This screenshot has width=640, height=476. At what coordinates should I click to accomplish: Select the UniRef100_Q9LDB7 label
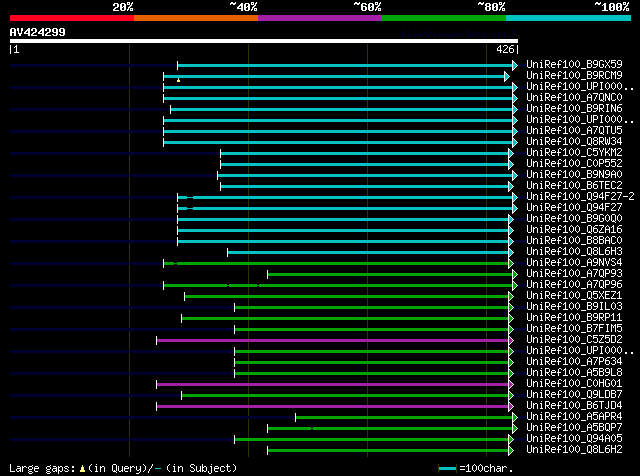coord(574,395)
